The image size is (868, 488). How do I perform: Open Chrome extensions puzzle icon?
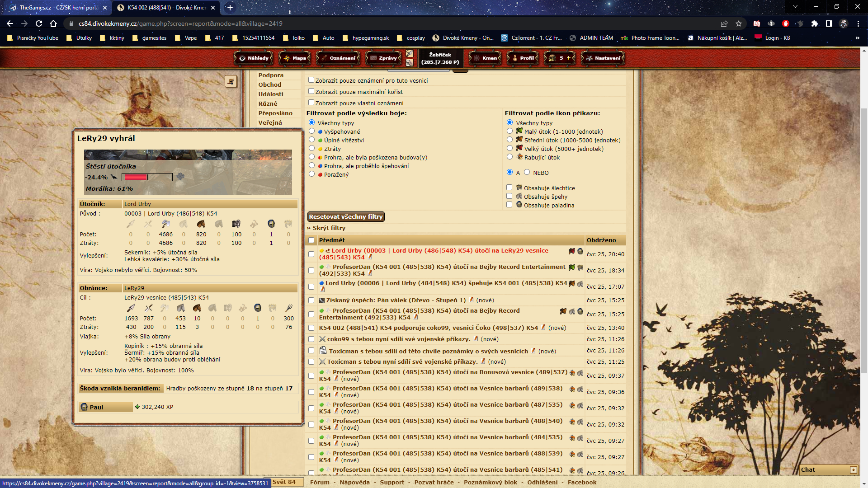[x=815, y=23]
